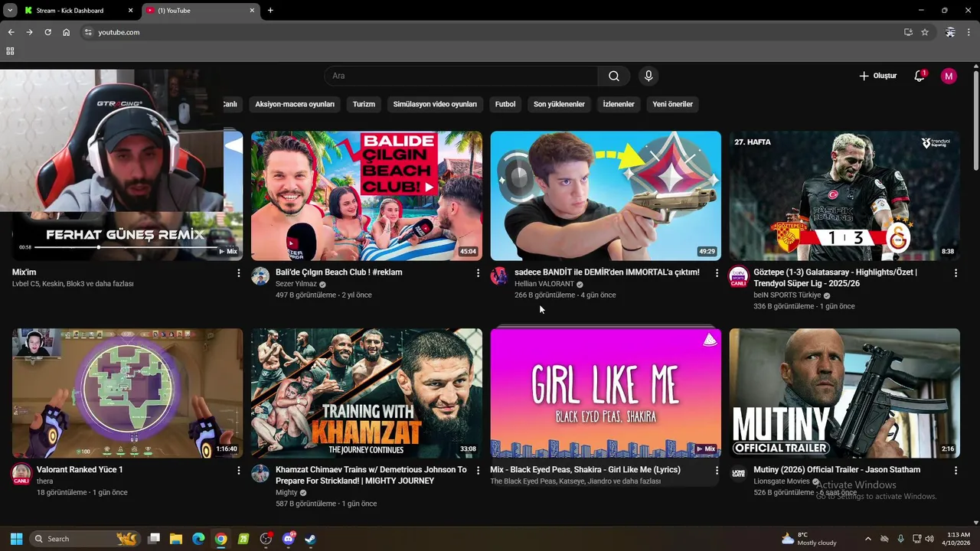This screenshot has height=551, width=980.
Task: Open video title 'Valorant Ranked Yüce 1'
Action: coord(80,470)
